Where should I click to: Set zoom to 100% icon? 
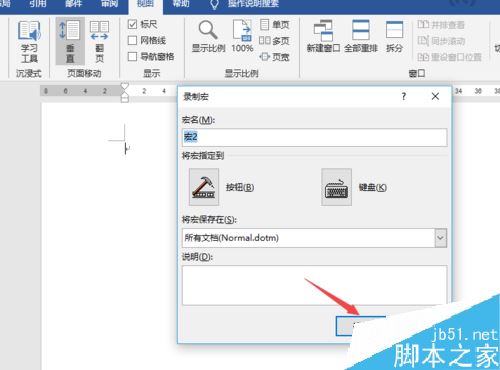242,37
